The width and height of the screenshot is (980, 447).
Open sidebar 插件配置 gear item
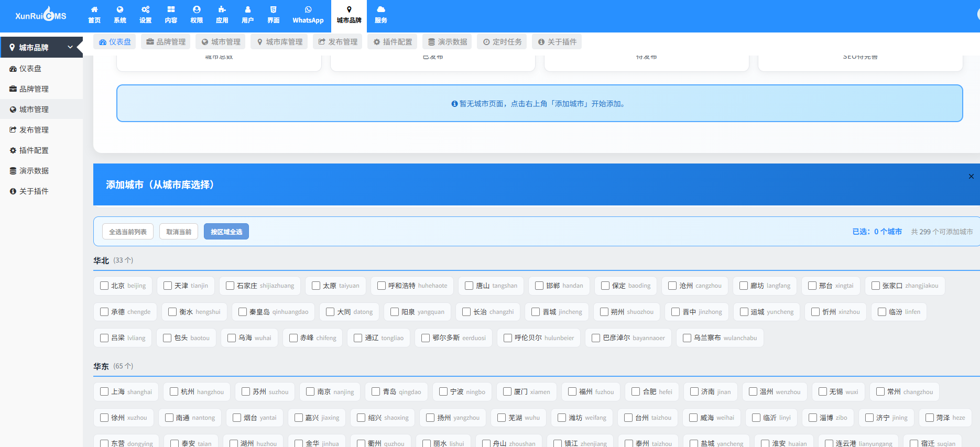click(x=41, y=150)
